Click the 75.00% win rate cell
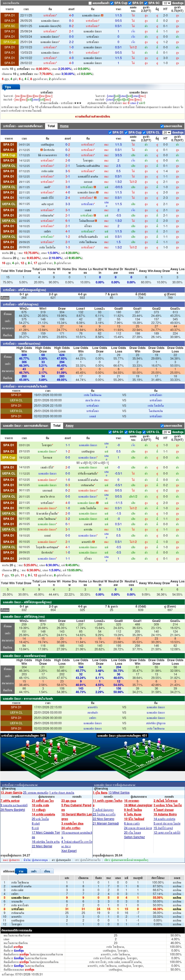 (x=8, y=282)
